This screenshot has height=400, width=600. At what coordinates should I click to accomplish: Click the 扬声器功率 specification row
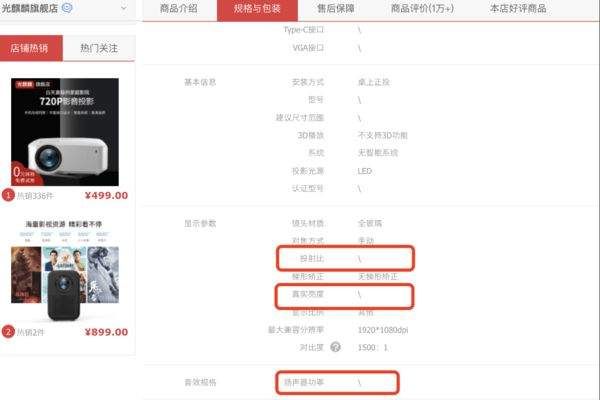tap(337, 382)
